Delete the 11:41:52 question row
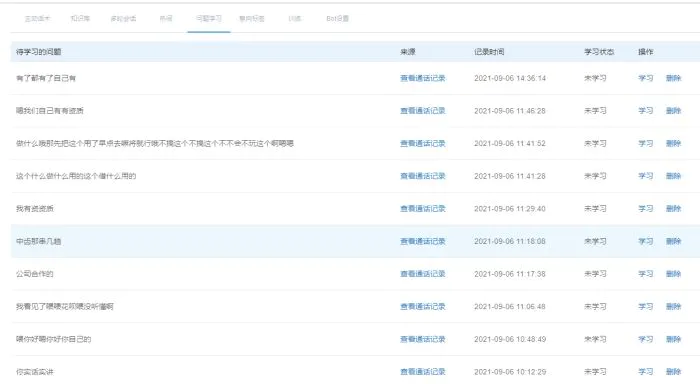This screenshot has width=700, height=384. [x=674, y=143]
